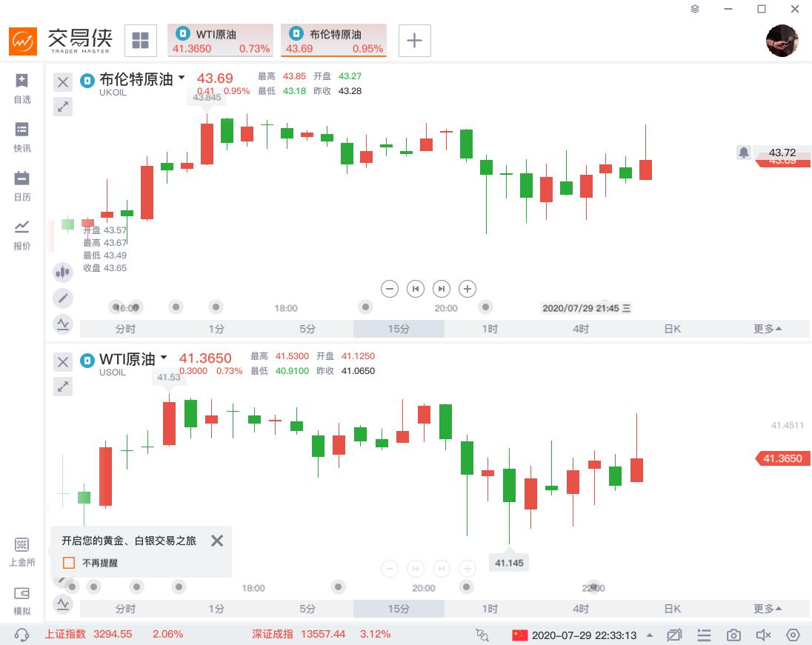The width and height of the screenshot is (812, 645).
Task: Close the gold and silver trading popup
Action: (217, 541)
